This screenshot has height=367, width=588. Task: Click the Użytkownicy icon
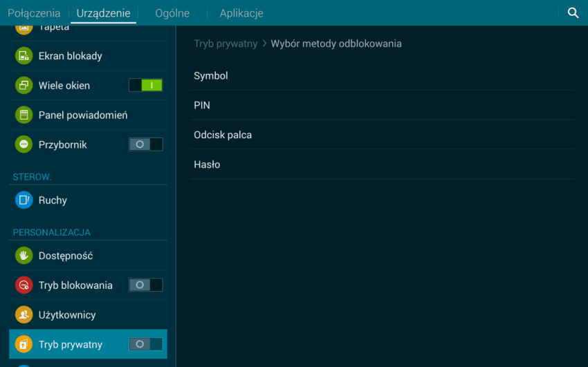click(x=24, y=315)
